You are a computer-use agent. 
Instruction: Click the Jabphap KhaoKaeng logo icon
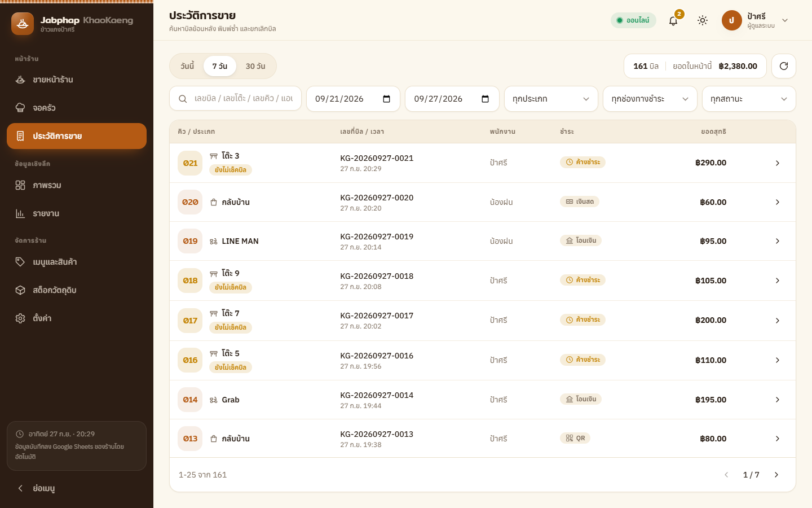click(23, 24)
